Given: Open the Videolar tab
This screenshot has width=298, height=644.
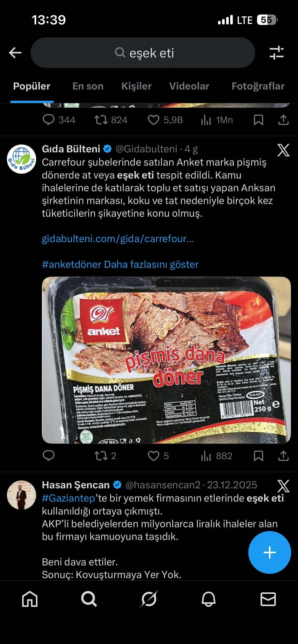Looking at the screenshot, I should [189, 86].
